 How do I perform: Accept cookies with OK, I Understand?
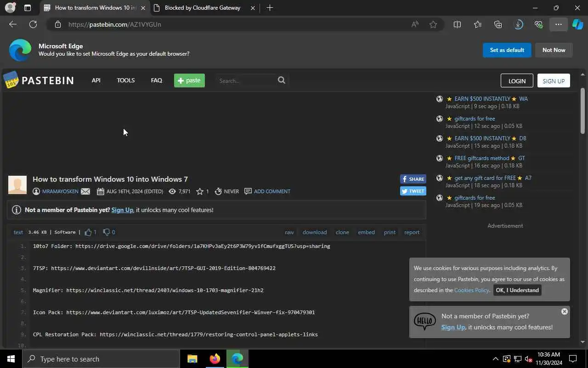click(x=517, y=290)
